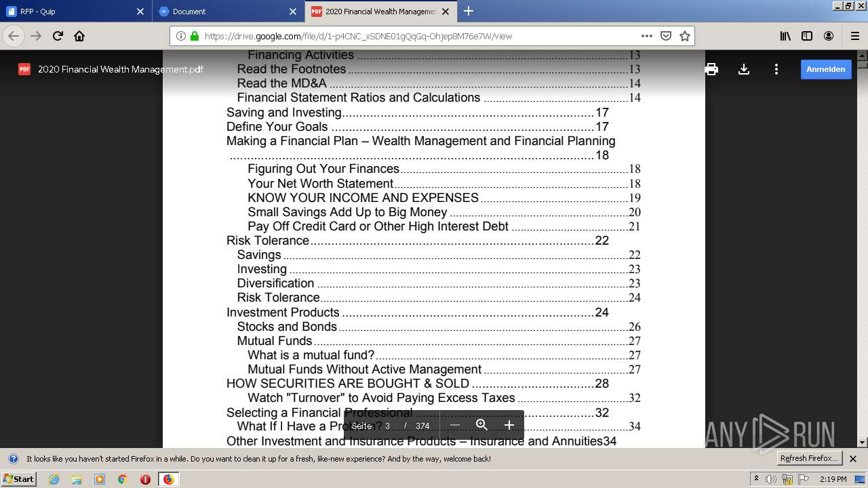
Task: Click Your Net Worth Statement line
Action: point(444,184)
